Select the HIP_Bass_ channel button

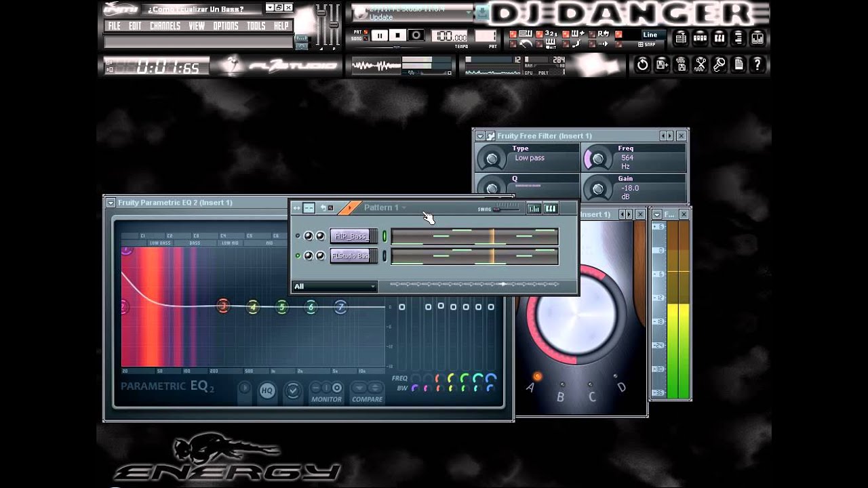tap(353, 236)
